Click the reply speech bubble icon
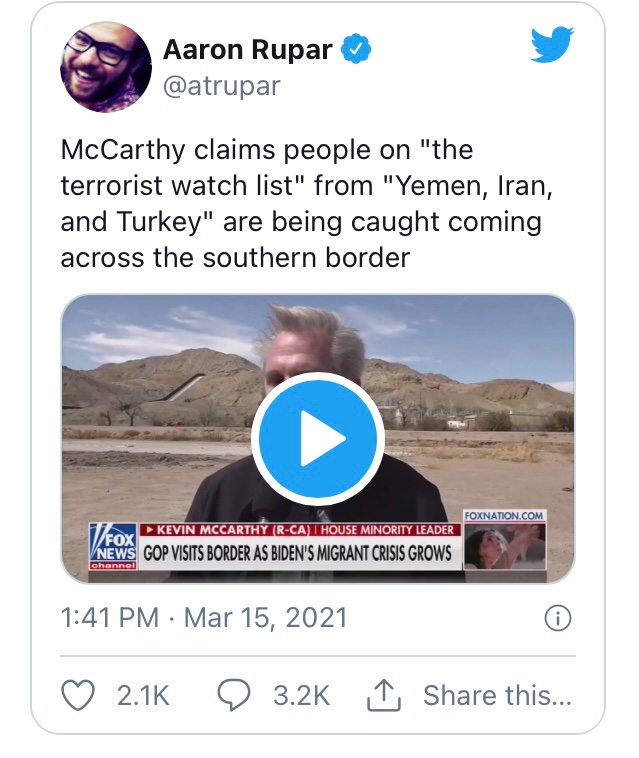639x758 pixels. click(233, 695)
